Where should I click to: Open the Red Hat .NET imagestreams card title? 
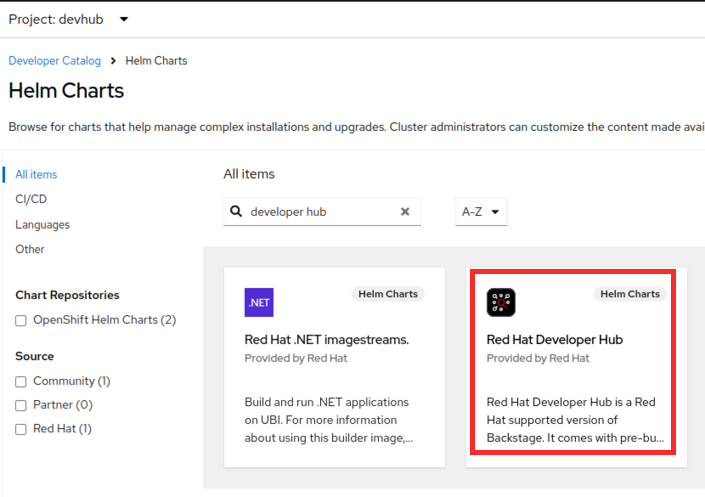(x=326, y=340)
